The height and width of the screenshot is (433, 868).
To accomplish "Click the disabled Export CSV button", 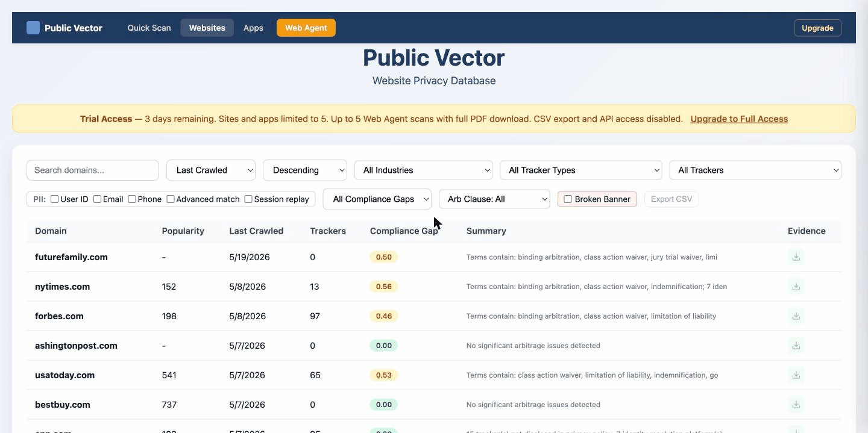I will tap(671, 199).
